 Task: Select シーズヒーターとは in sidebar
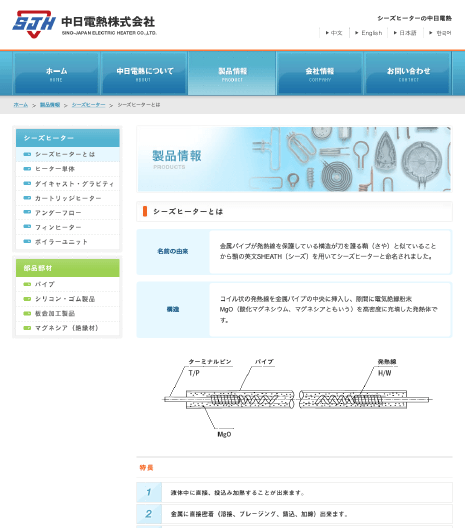click(68, 154)
